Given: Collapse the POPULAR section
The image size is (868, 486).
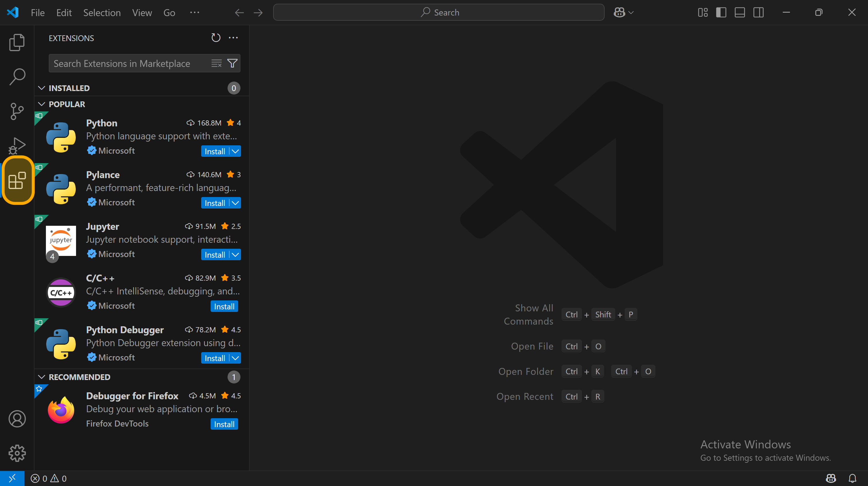Looking at the screenshot, I should click(41, 104).
